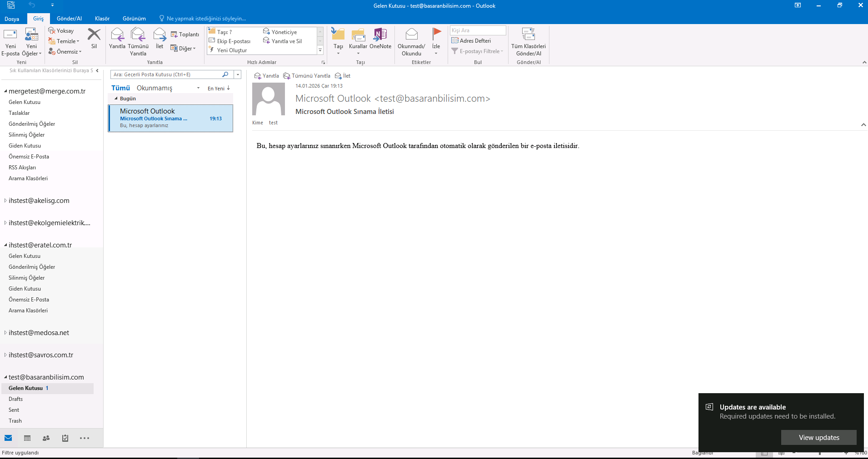
Task: Switch to the Gönder/Al tab
Action: pos(69,19)
